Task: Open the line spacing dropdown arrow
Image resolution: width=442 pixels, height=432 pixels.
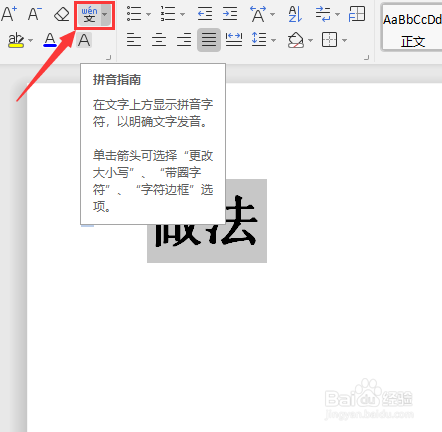Action: point(273,40)
